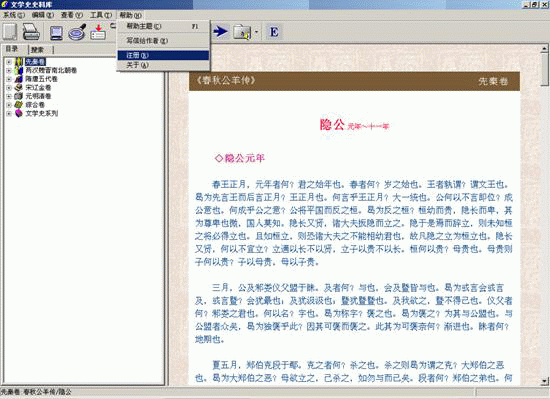The width and height of the screenshot is (550, 399).
Task: Switch to the 搜索 tab
Action: (39, 50)
